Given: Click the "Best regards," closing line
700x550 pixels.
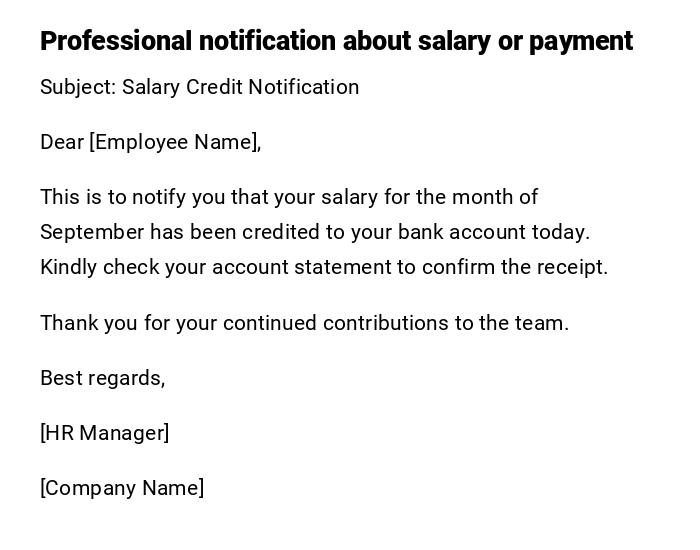Looking at the screenshot, I should [x=102, y=378].
